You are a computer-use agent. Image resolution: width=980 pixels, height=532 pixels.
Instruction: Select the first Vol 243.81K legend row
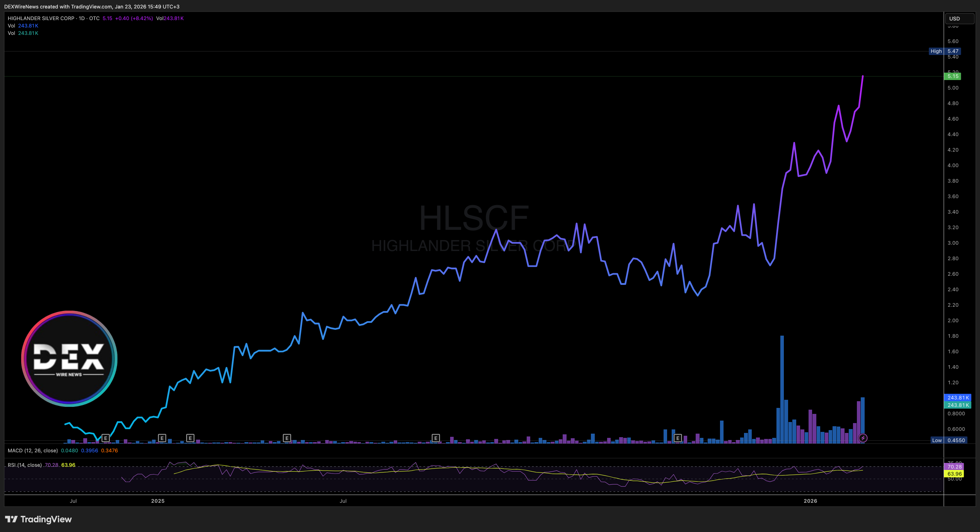pyautogui.click(x=23, y=26)
